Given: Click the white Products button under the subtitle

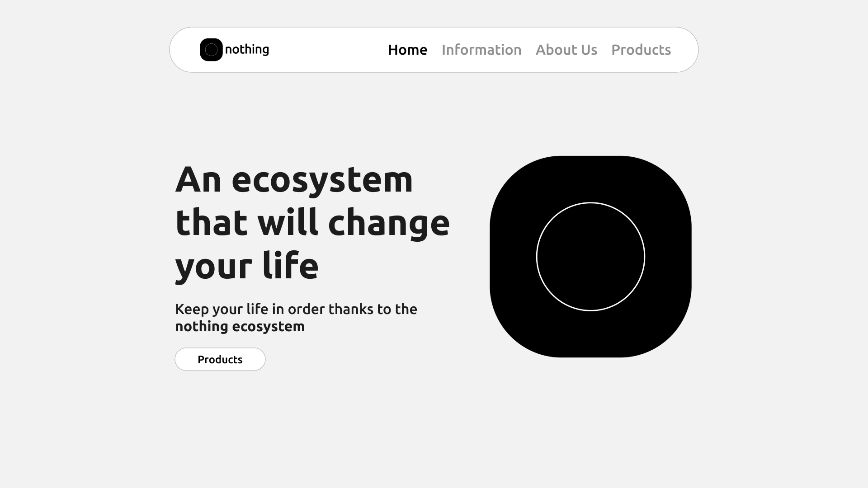Looking at the screenshot, I should tap(220, 359).
